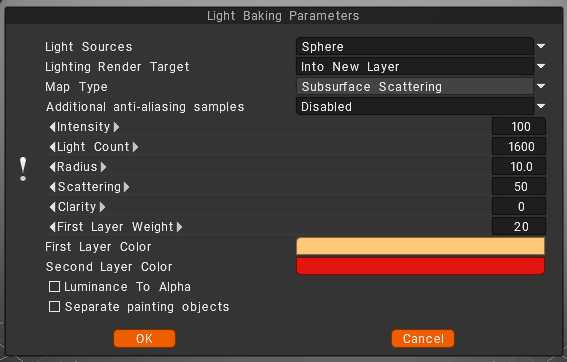Increase Radius with the right arrow
This screenshot has width=567, height=362.
point(103,167)
